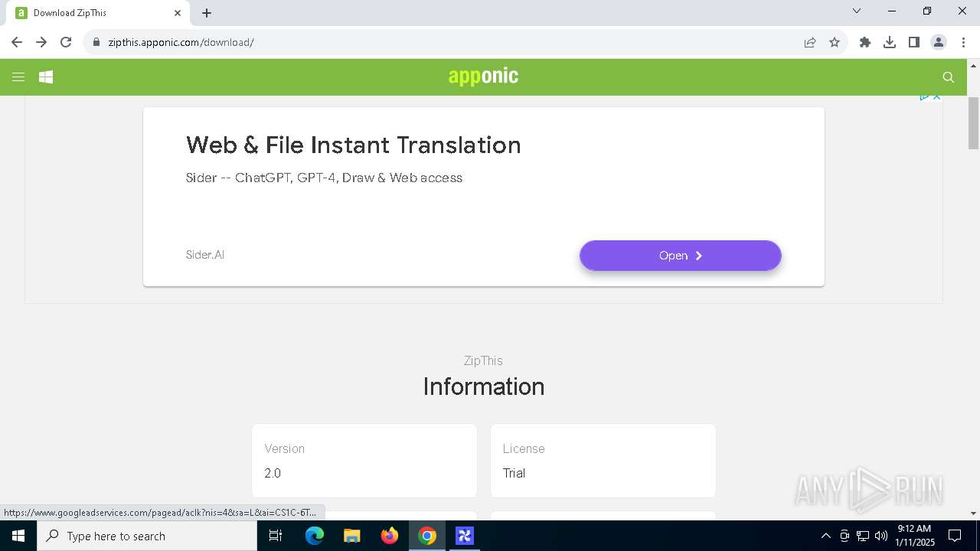
Task: Click the Information heading
Action: point(484,386)
